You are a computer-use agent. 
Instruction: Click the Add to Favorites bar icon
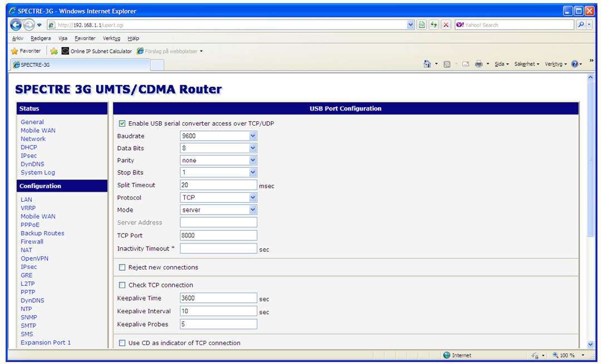pyautogui.click(x=54, y=51)
